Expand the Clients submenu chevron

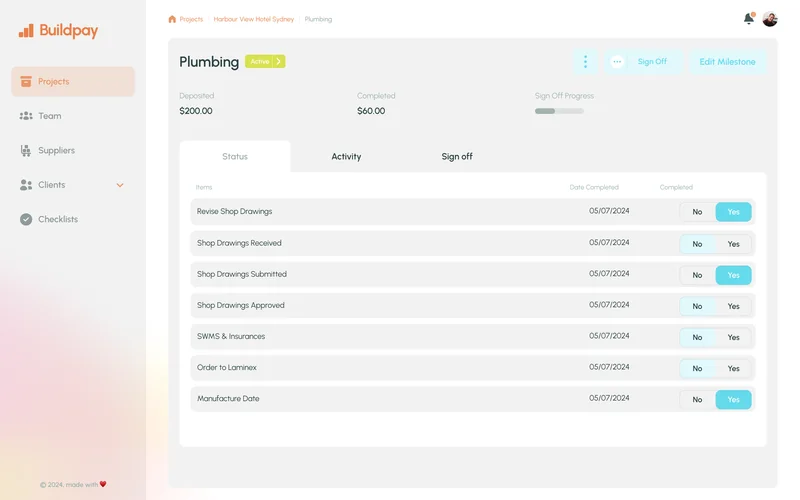coord(120,185)
